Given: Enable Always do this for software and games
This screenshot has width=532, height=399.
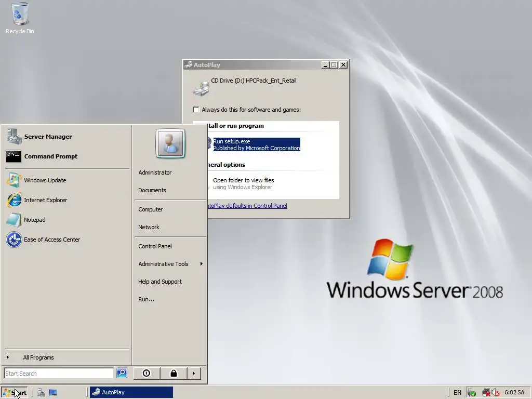Looking at the screenshot, I should [196, 110].
